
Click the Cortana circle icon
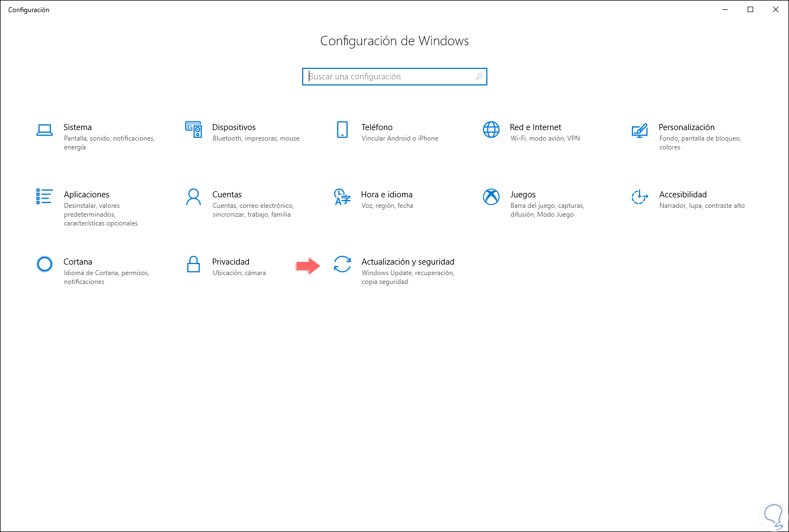pos(45,264)
